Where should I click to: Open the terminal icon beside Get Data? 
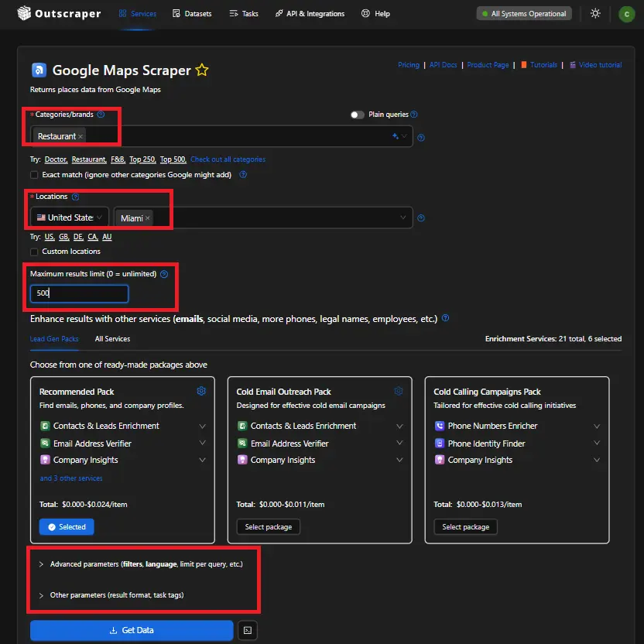pyautogui.click(x=247, y=630)
